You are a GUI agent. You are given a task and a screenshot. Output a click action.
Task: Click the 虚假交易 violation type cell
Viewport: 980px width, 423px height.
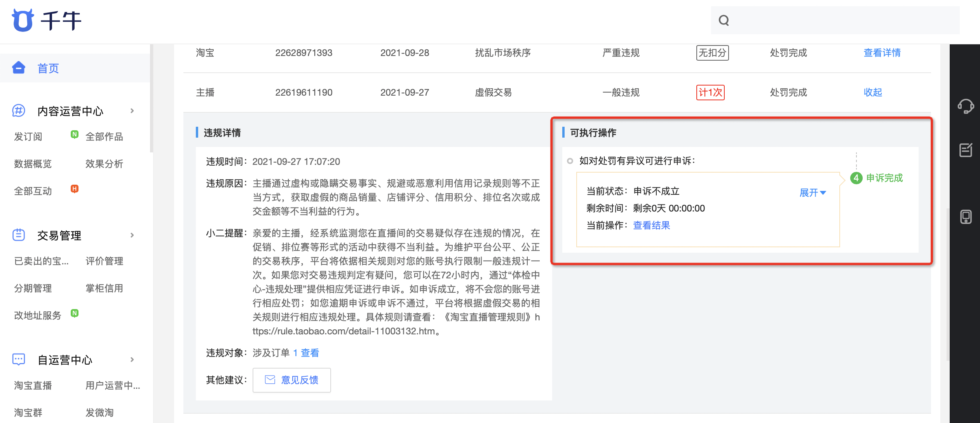[x=493, y=93]
